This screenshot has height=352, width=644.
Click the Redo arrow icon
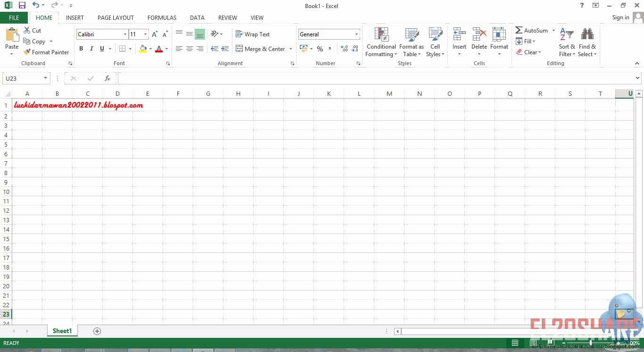pyautogui.click(x=54, y=5)
